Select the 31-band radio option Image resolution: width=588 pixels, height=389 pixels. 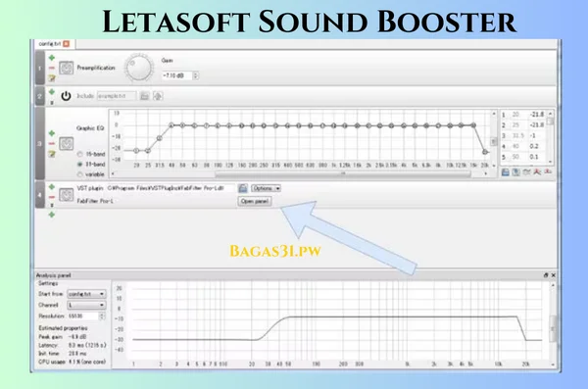pos(80,165)
